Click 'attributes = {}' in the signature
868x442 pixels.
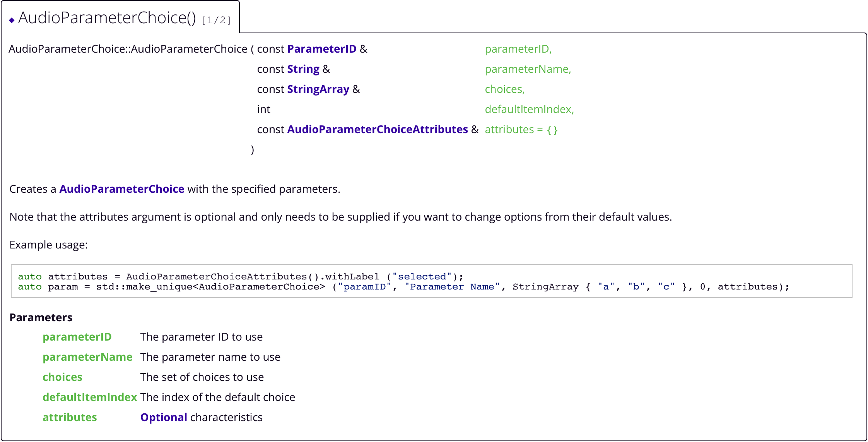tap(521, 129)
